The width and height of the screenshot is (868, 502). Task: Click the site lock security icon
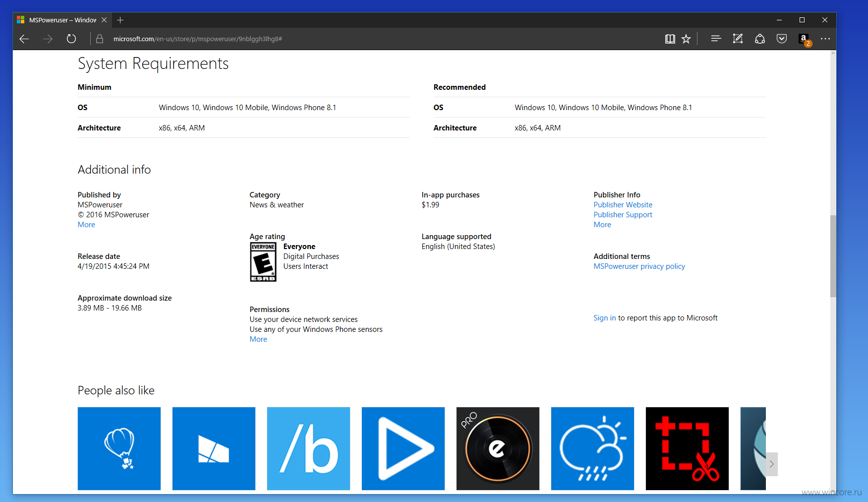point(100,39)
